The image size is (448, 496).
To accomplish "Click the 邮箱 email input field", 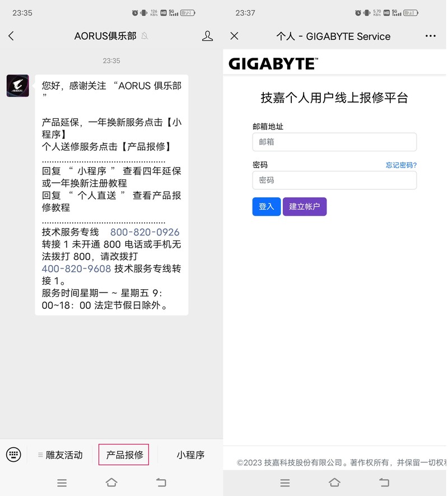I will pos(334,142).
